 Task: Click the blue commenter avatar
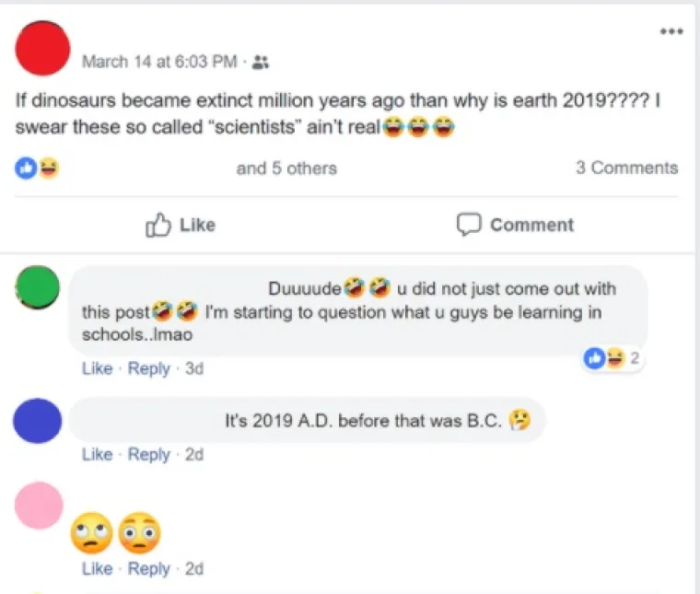(x=39, y=422)
